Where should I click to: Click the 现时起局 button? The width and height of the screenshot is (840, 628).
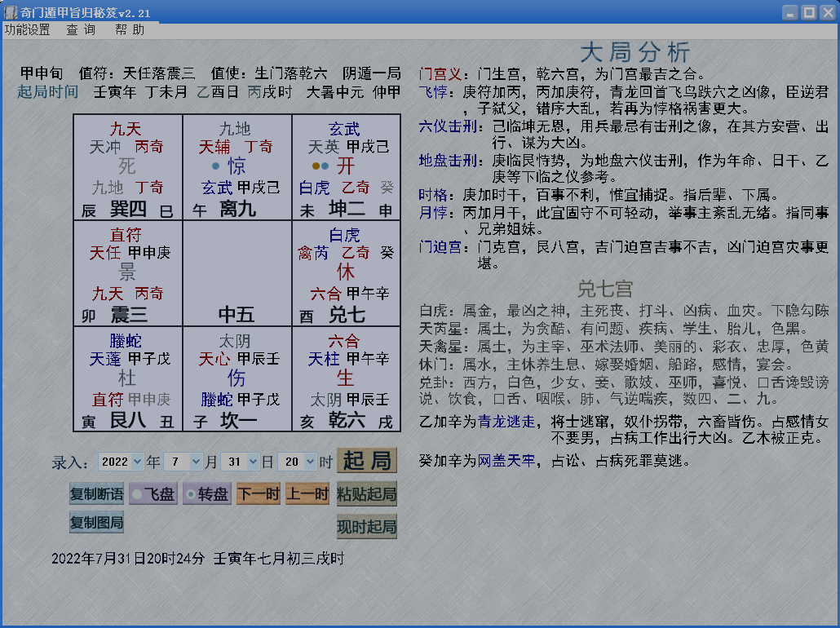coord(367,526)
